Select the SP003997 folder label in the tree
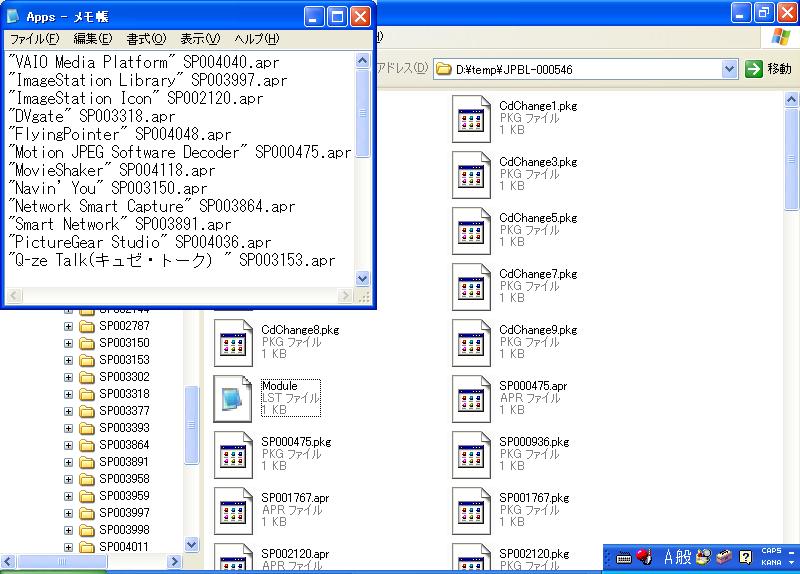The image size is (800, 574). point(124,513)
